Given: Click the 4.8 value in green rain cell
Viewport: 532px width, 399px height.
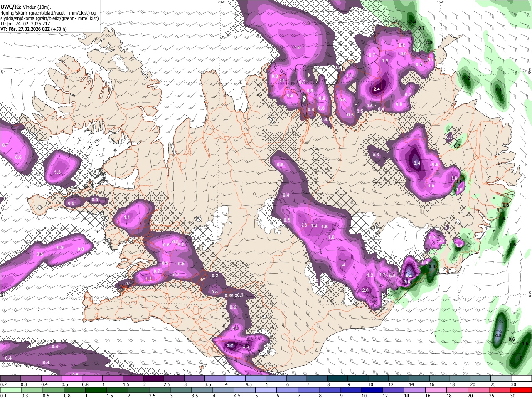Looking at the screenshot, I should click(x=499, y=335).
